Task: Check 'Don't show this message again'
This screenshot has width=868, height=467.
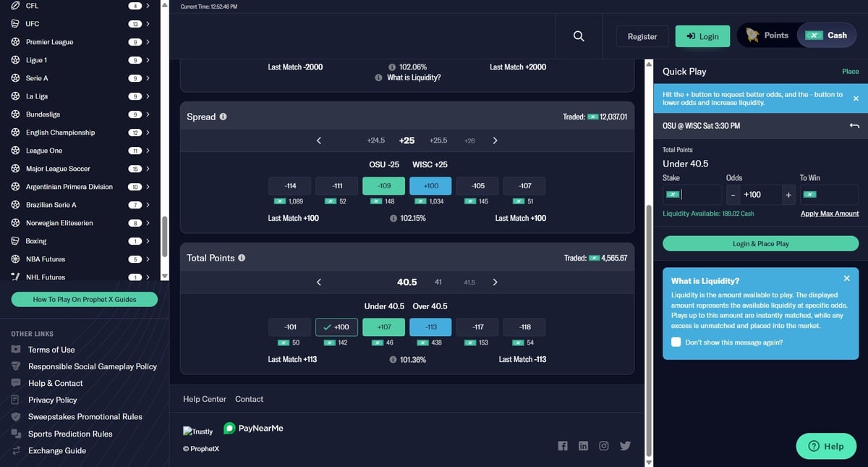Action: click(x=676, y=342)
